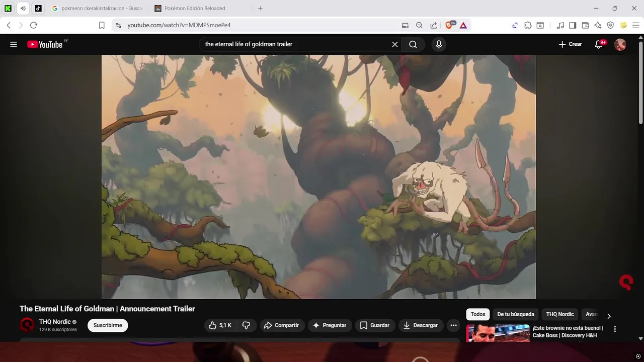Image resolution: width=644 pixels, height=362 pixels.
Task: Reload the current page
Action: click(x=34, y=25)
